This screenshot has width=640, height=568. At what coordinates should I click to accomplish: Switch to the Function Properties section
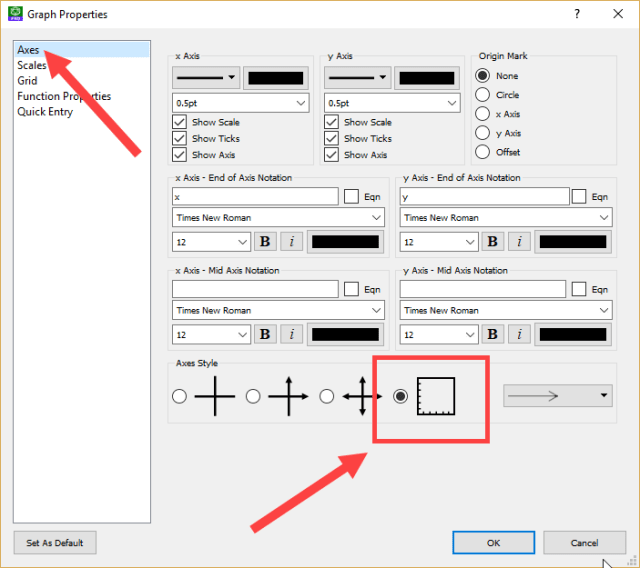pyautogui.click(x=64, y=96)
